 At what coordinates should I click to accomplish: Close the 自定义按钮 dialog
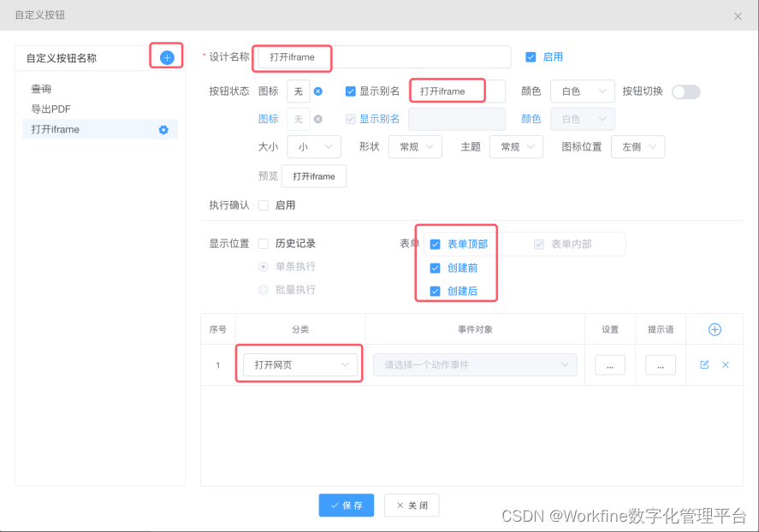[x=738, y=16]
